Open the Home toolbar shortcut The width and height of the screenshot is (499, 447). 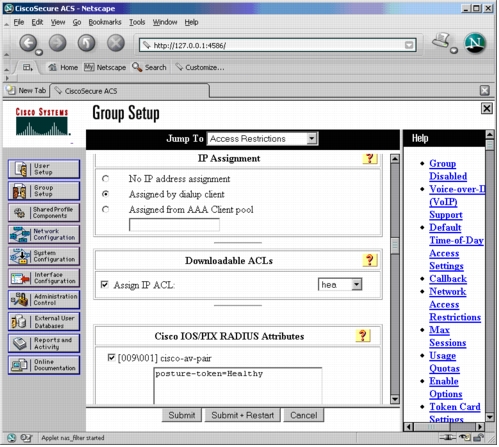tap(63, 68)
